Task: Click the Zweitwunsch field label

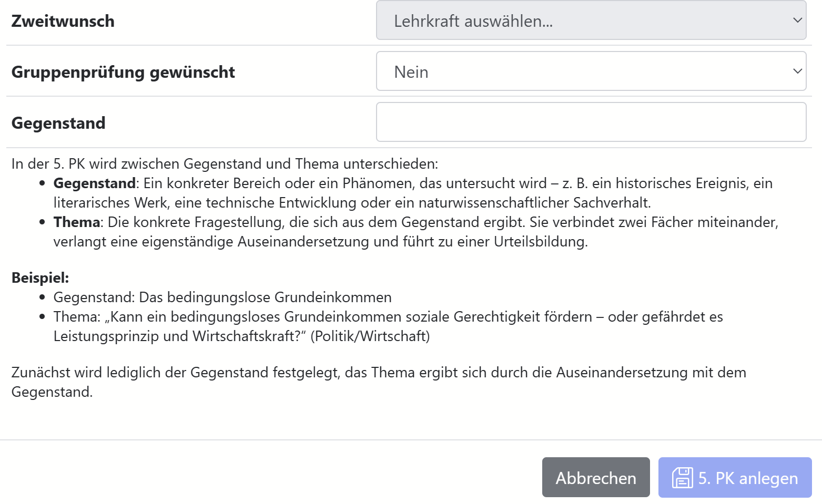Action: coord(62,21)
